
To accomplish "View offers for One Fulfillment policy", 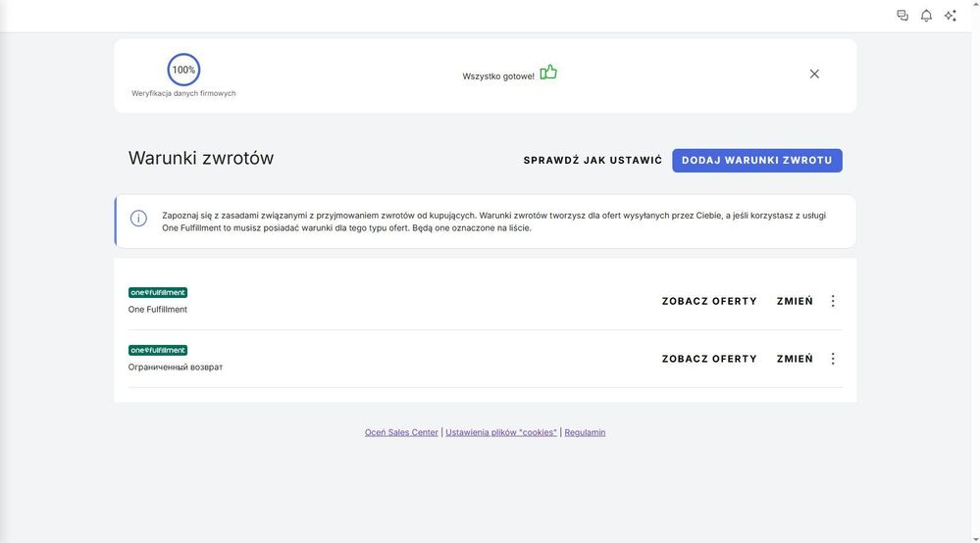I will (709, 301).
